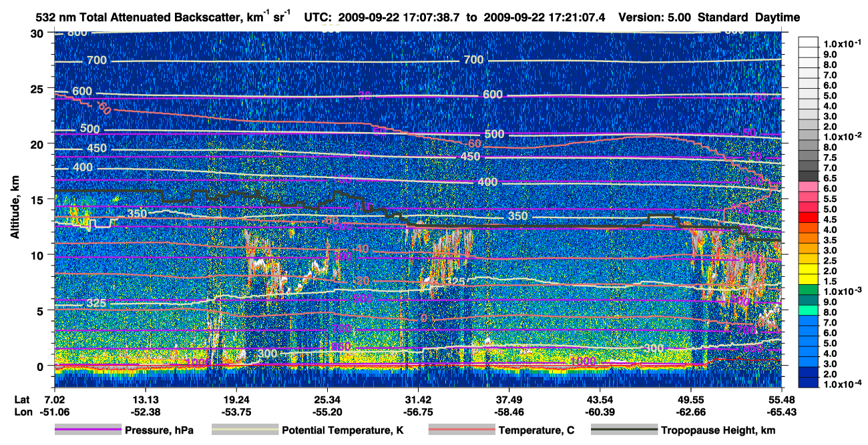
Task: Click the 'Lon' row label
Action: pos(22,412)
